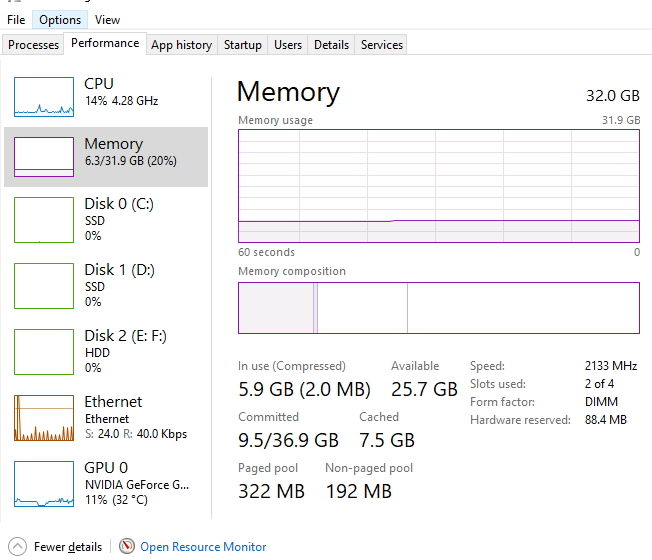
Task: Click the Resource Monitor gauge icon
Action: click(x=127, y=546)
